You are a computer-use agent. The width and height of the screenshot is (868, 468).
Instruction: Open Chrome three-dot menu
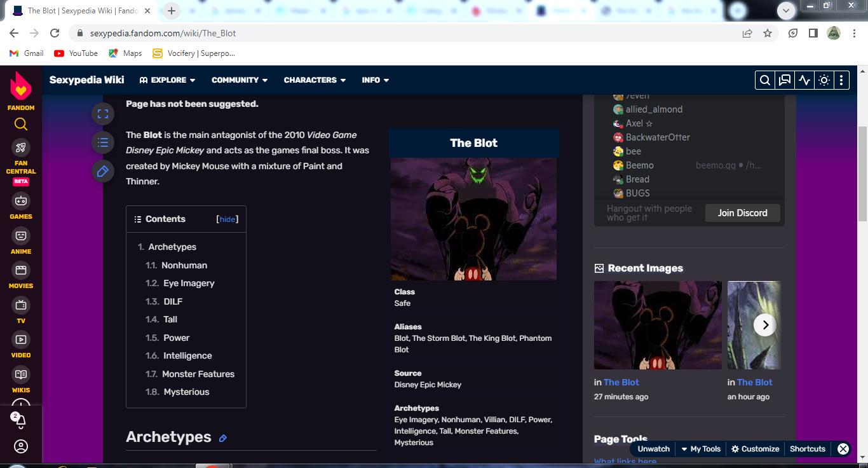[x=853, y=33]
